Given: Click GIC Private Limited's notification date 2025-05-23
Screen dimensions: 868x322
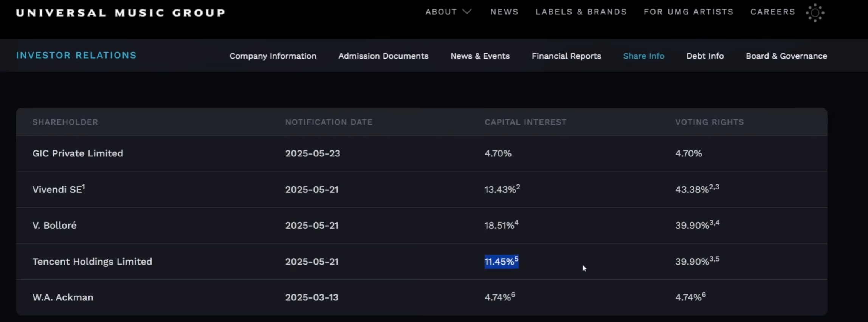Looking at the screenshot, I should [x=313, y=153].
